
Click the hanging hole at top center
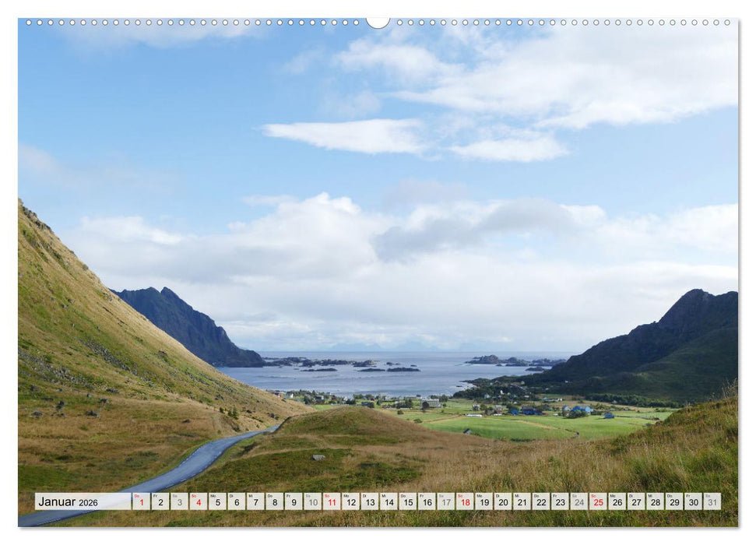[378, 22]
